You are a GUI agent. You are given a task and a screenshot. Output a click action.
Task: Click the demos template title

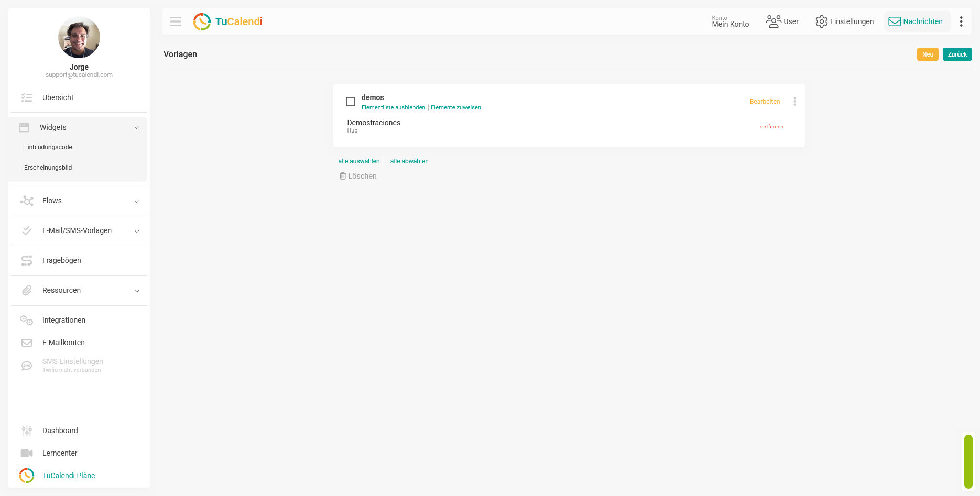pyautogui.click(x=373, y=97)
